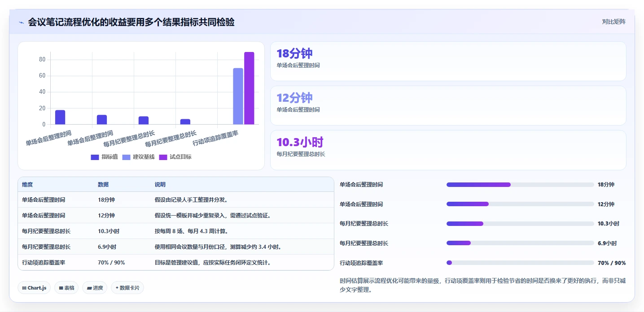Click the 对比矩阵 label in the header
644x312 pixels.
point(613,22)
